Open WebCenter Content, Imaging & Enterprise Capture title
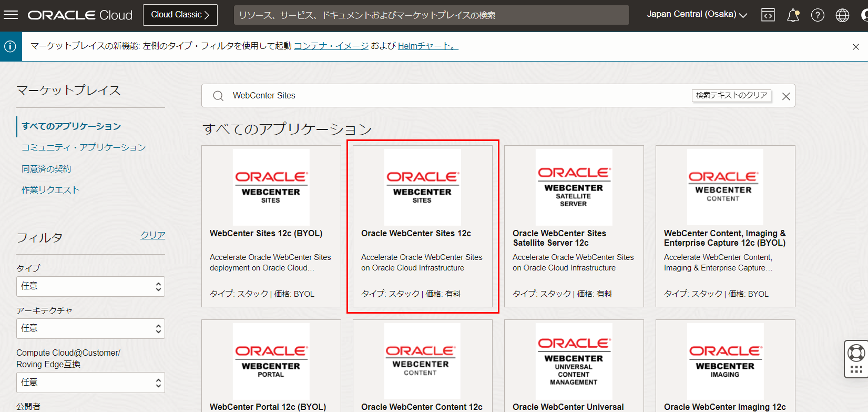868x412 pixels. pos(725,238)
